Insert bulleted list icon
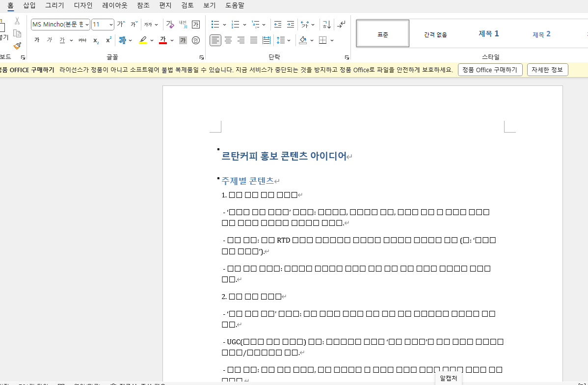This screenshot has height=385, width=588. coord(215,25)
